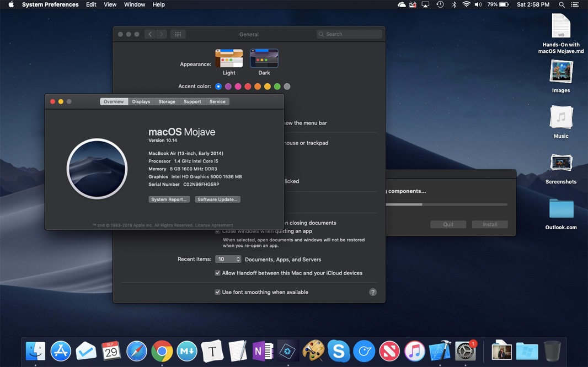The height and width of the screenshot is (367, 588).
Task: Open the Wi-Fi status menu
Action: pos(466,4)
